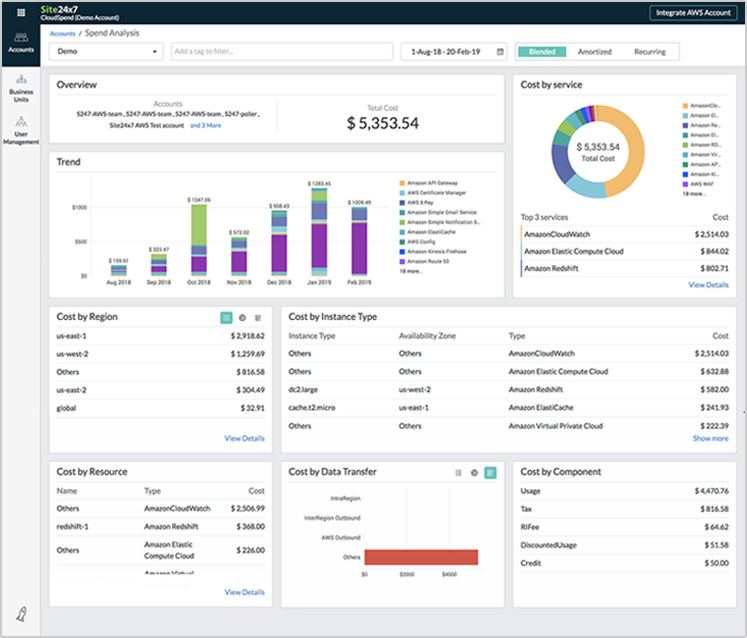Go to Business Units in sidebar
The width and height of the screenshot is (747, 638).
21,89
